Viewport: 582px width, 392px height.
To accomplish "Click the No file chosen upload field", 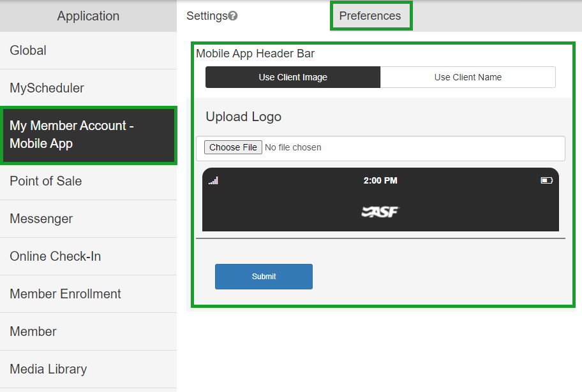I will 380,149.
